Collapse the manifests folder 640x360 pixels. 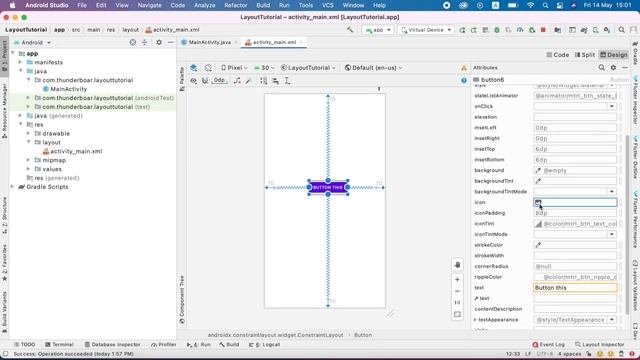click(20, 62)
